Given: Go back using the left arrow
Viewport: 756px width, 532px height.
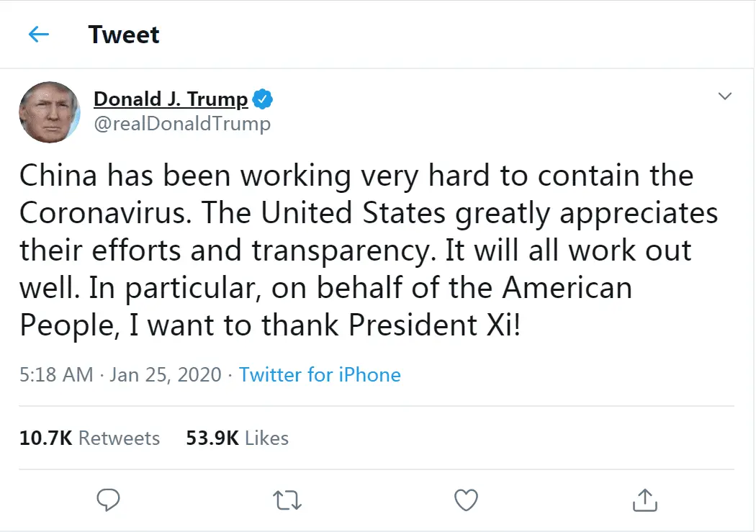Looking at the screenshot, I should tap(38, 35).
